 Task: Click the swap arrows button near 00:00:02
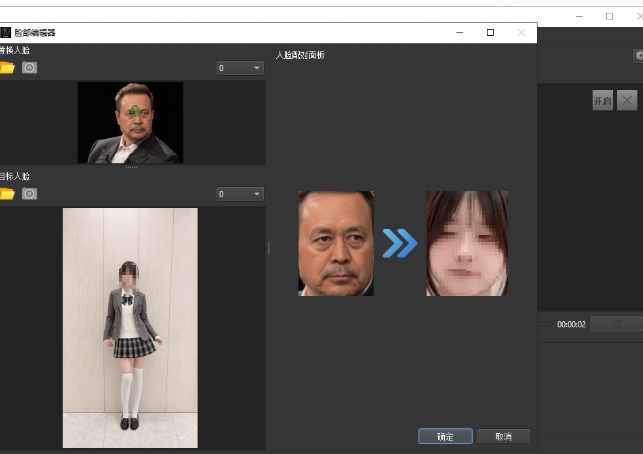pyautogui.click(x=617, y=324)
